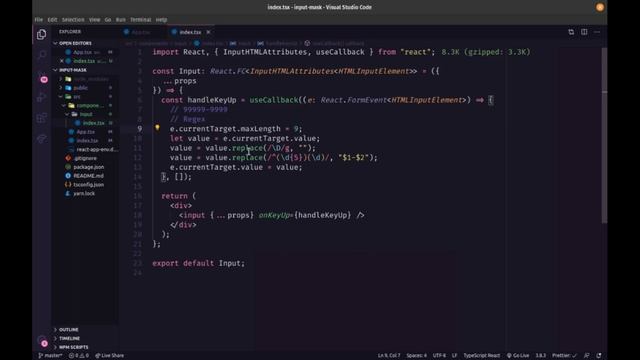Expand the NPM Scripts panel
The height and width of the screenshot is (360, 640).
point(73,347)
